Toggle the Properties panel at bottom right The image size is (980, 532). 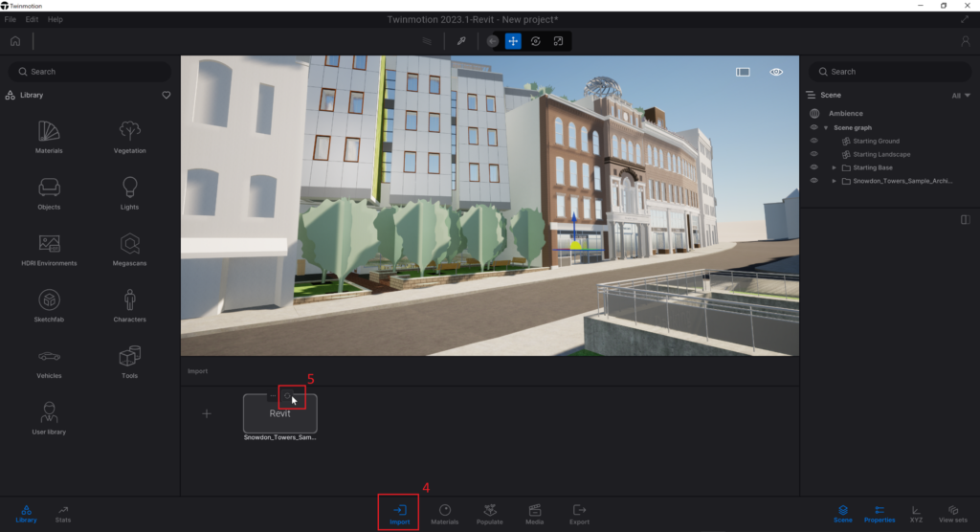coord(880,514)
